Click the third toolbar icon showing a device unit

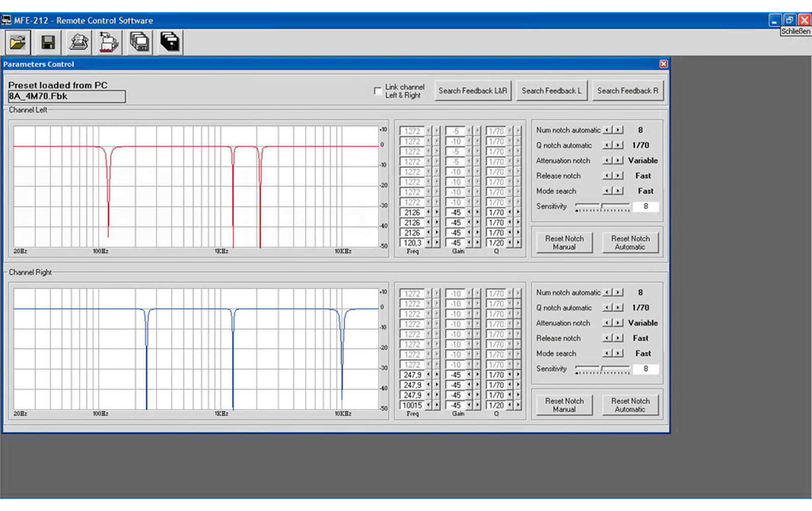point(78,42)
